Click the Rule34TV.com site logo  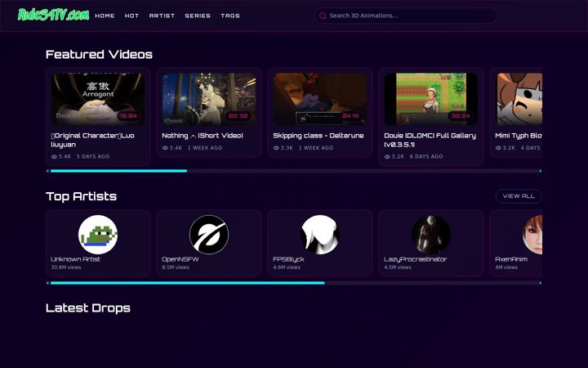pos(54,15)
